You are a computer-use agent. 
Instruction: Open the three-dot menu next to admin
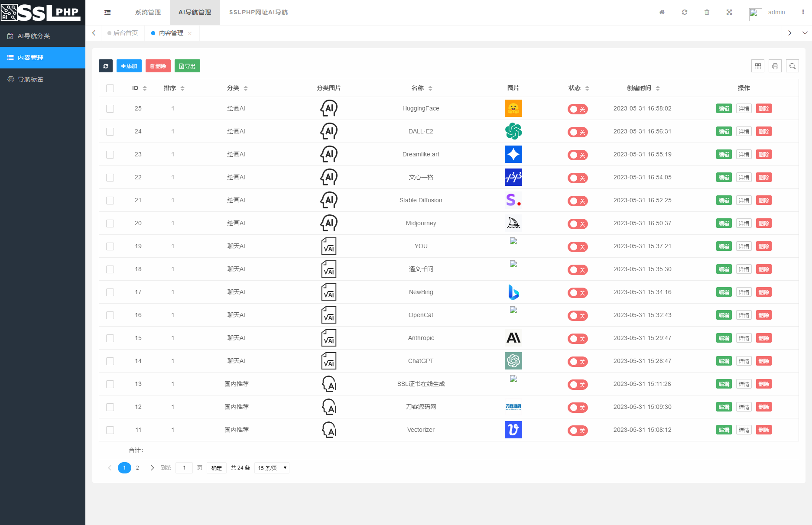click(x=804, y=12)
